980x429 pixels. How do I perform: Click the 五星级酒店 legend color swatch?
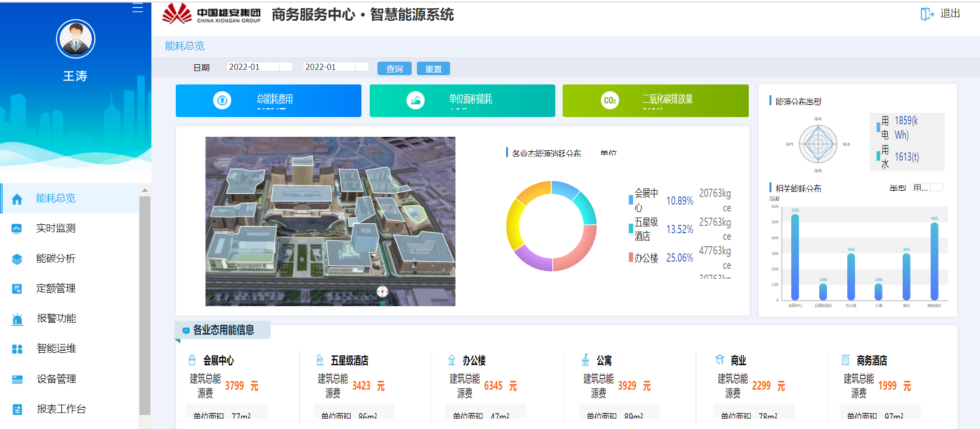pos(631,228)
